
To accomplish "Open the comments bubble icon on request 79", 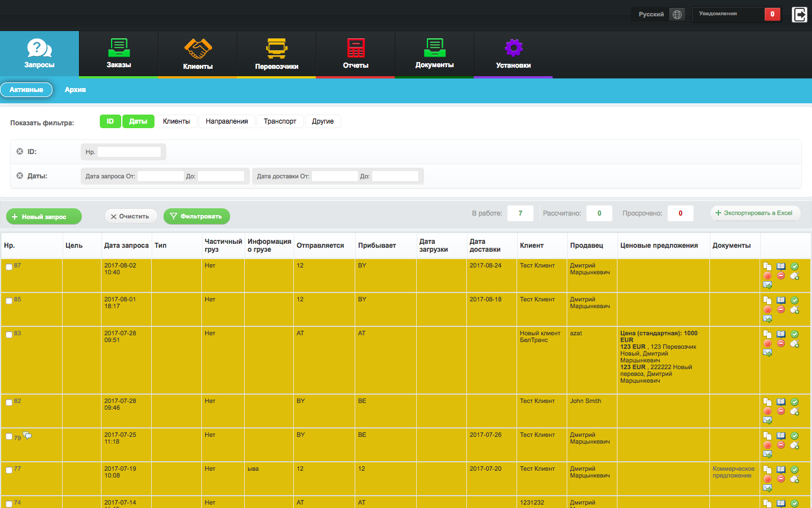I will (x=27, y=436).
